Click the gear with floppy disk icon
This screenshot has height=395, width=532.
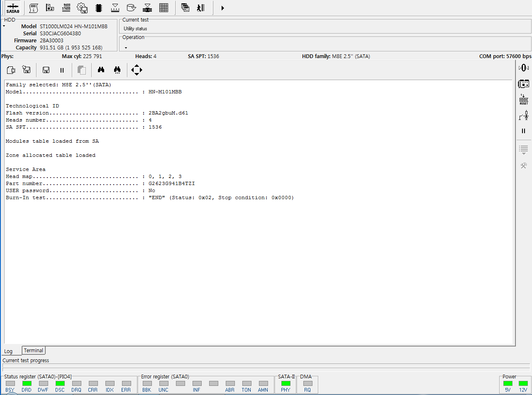click(82, 7)
